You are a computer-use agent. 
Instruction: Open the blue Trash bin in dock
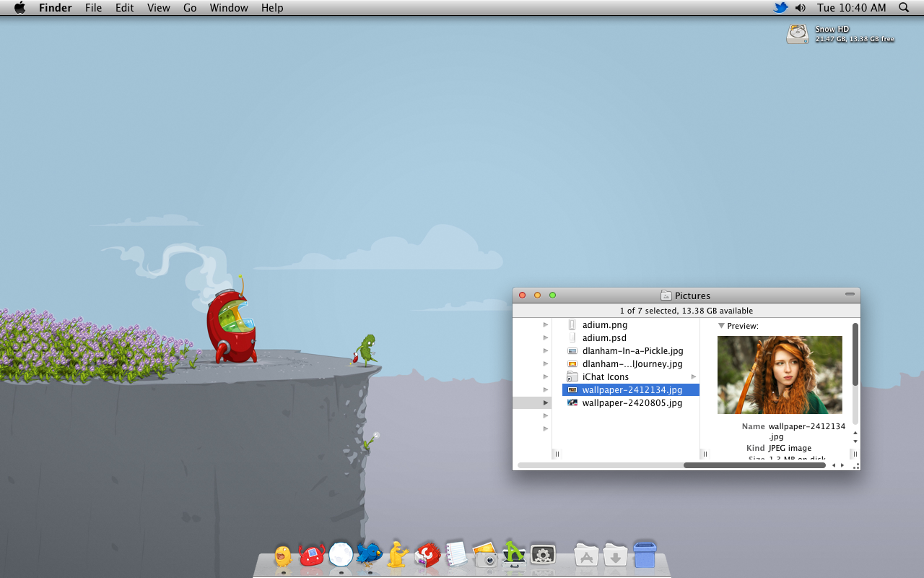645,555
